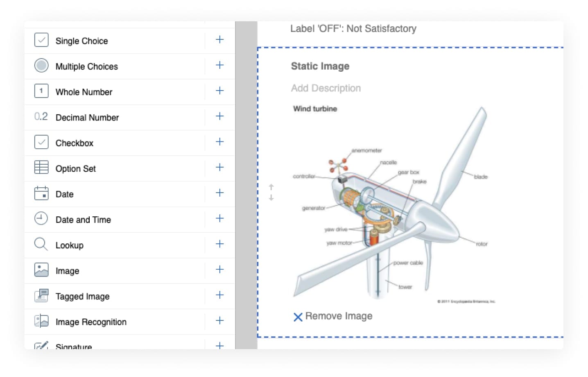Select the Image field type label
This screenshot has width=588, height=377.
67,271
